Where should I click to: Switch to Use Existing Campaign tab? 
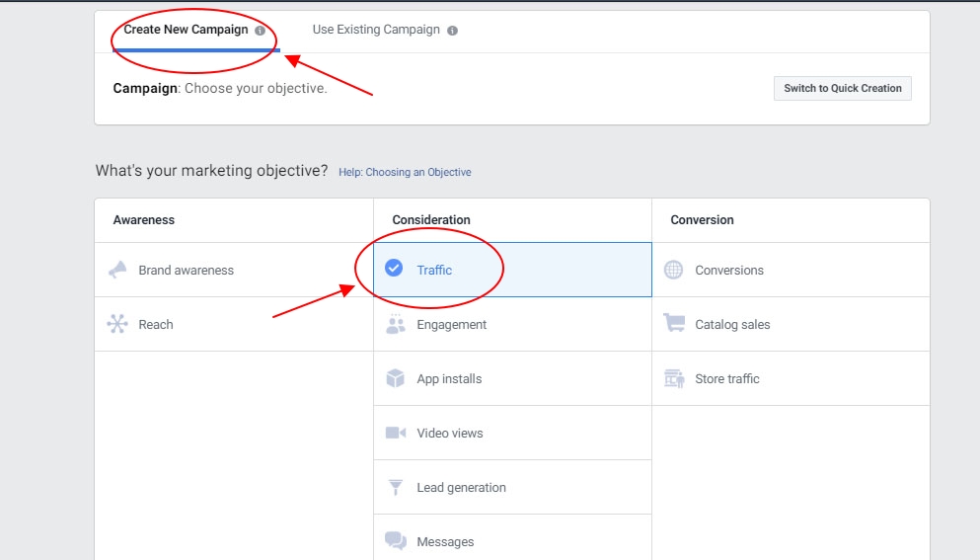tap(376, 30)
